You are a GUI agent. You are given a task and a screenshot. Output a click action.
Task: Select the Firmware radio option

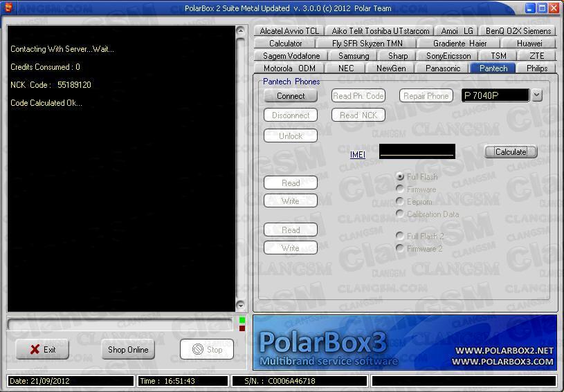tap(400, 189)
